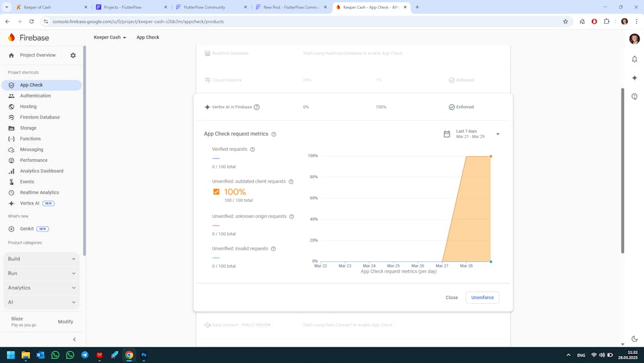Open Chrome from taskbar
Screen dimensions: 644x363
[x=129, y=355]
